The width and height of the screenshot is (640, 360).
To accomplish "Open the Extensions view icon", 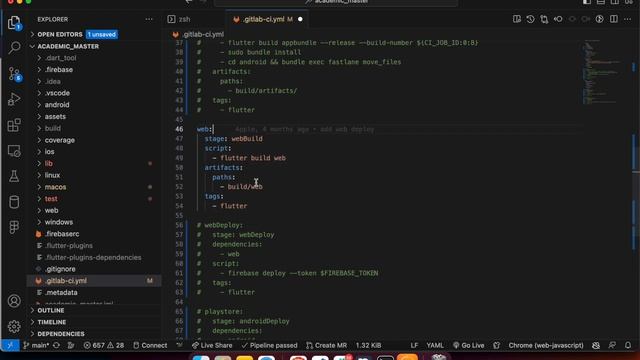I will click(14, 125).
